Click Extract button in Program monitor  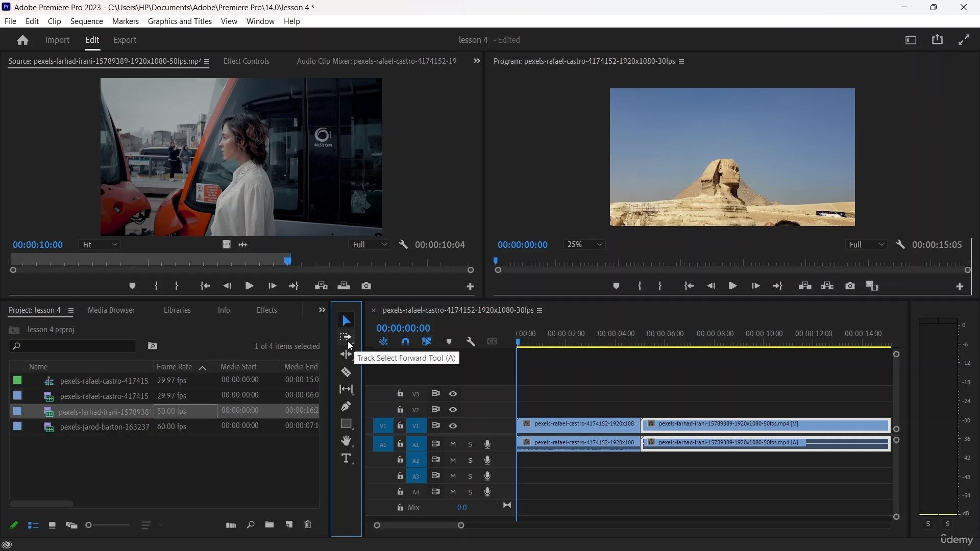827,286
